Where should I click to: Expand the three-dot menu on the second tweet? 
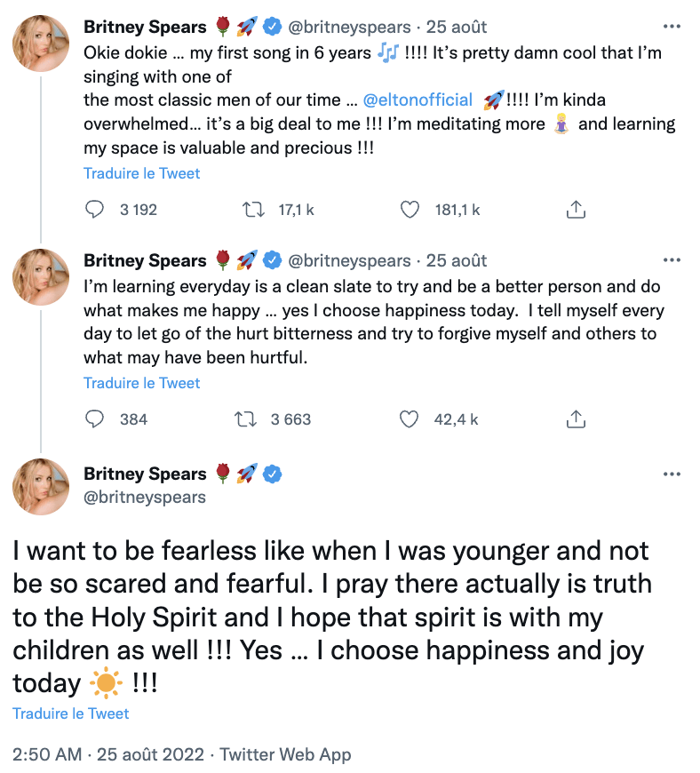click(x=672, y=260)
